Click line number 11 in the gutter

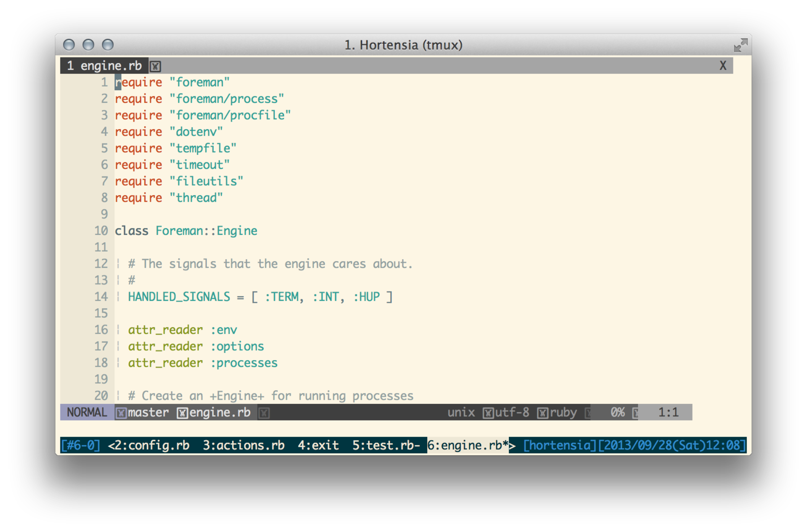(101, 248)
